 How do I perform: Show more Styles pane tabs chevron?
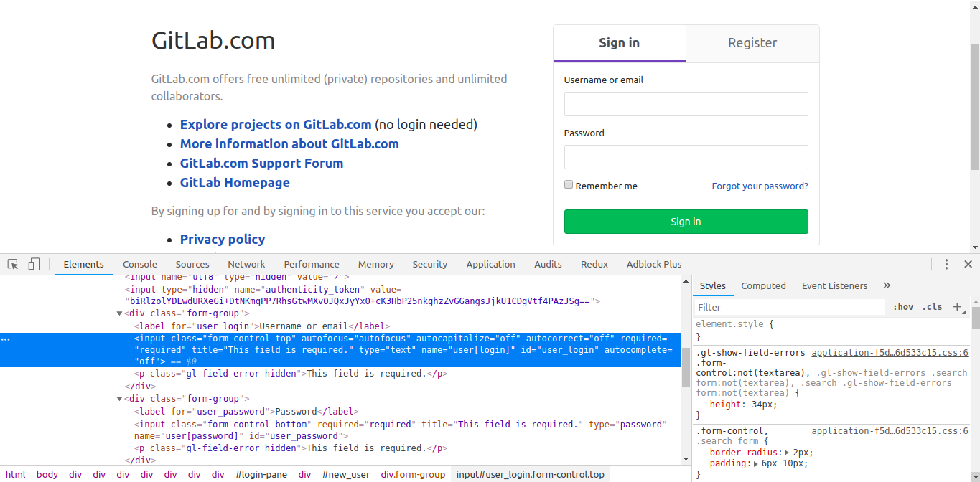click(x=887, y=285)
